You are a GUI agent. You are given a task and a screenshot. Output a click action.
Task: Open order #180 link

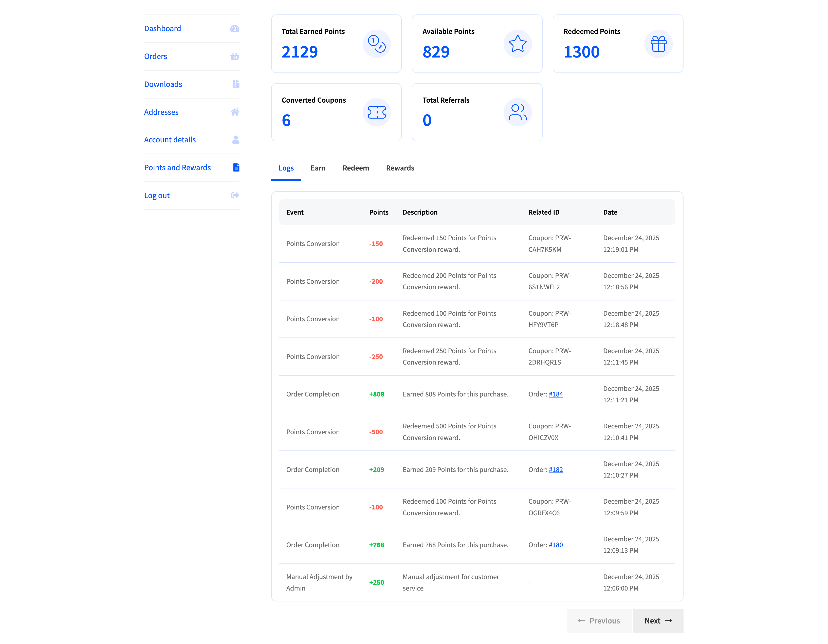coord(555,545)
